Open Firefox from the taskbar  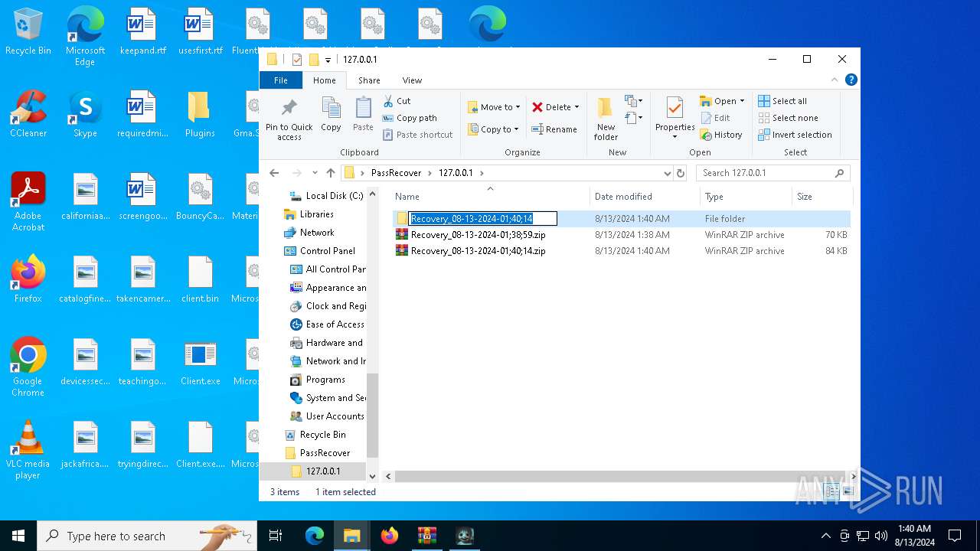pyautogui.click(x=390, y=536)
